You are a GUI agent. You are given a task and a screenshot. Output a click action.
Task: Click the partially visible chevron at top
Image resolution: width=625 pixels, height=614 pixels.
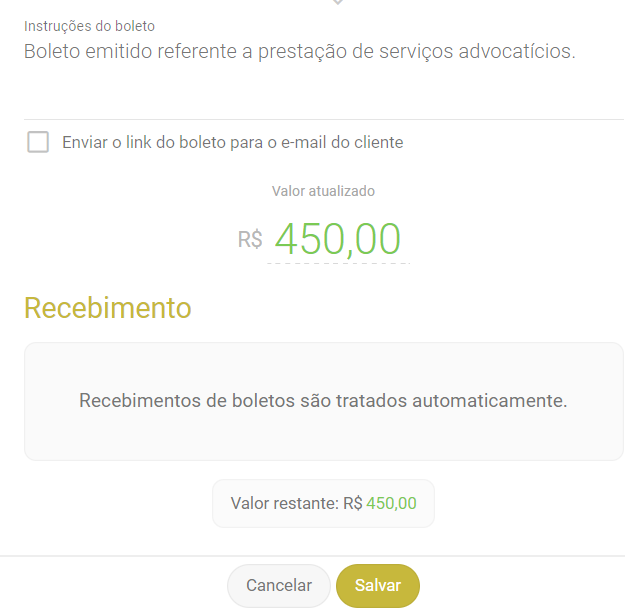click(x=338, y=3)
